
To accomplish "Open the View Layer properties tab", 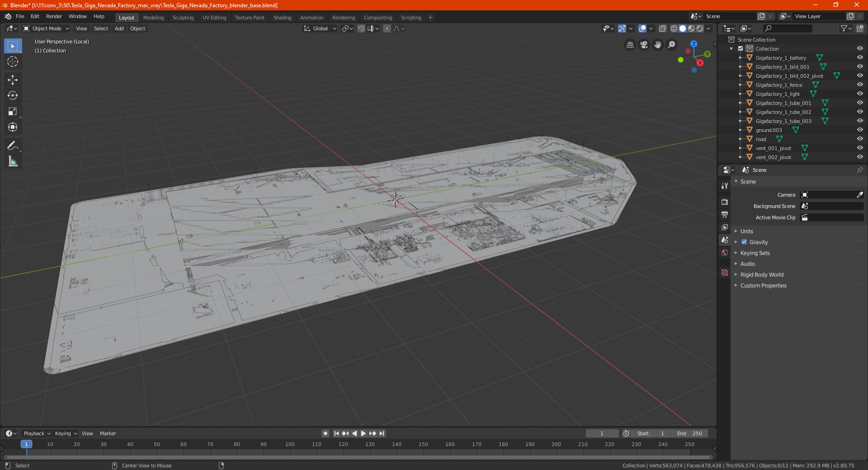I will pos(725,227).
